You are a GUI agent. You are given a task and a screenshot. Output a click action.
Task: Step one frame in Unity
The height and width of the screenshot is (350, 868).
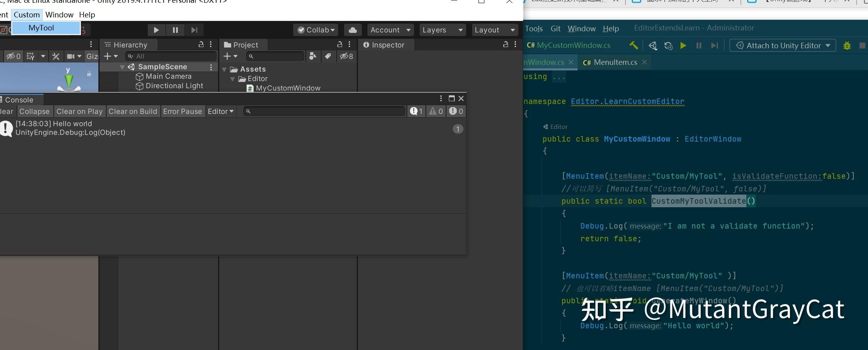194,30
